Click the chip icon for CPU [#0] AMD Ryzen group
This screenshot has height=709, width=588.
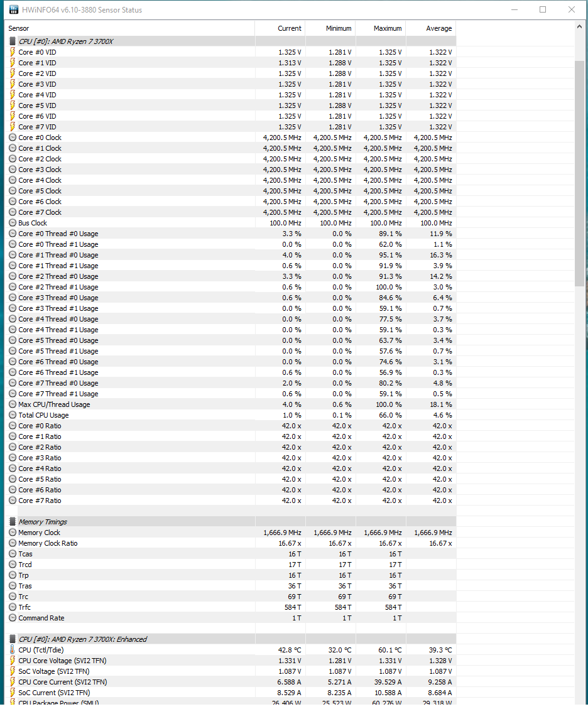pos(13,41)
